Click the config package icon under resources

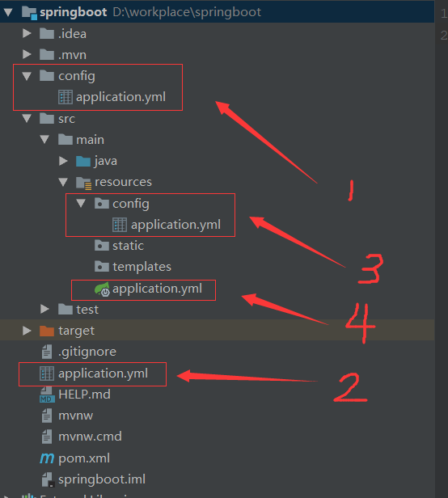pos(102,203)
